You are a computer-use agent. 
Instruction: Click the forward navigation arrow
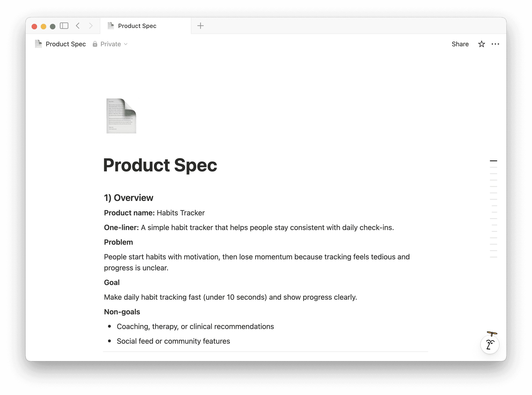click(91, 26)
